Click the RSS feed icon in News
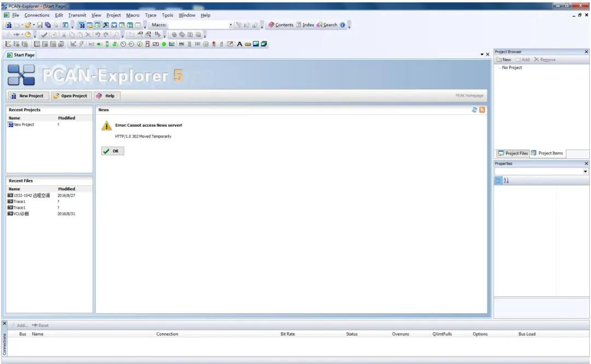The height and width of the screenshot is (364, 591). pyautogui.click(x=482, y=110)
